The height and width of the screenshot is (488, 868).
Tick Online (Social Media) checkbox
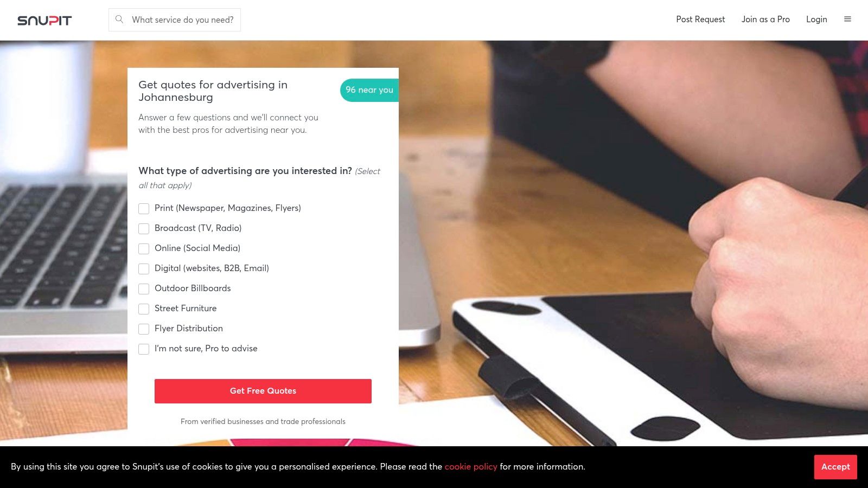[144, 249]
